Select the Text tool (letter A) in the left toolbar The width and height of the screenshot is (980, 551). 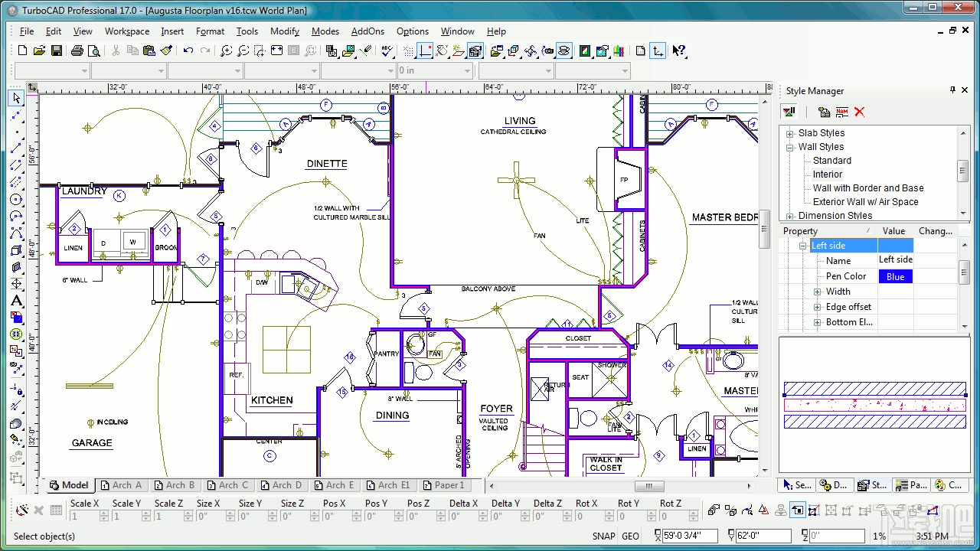16,301
